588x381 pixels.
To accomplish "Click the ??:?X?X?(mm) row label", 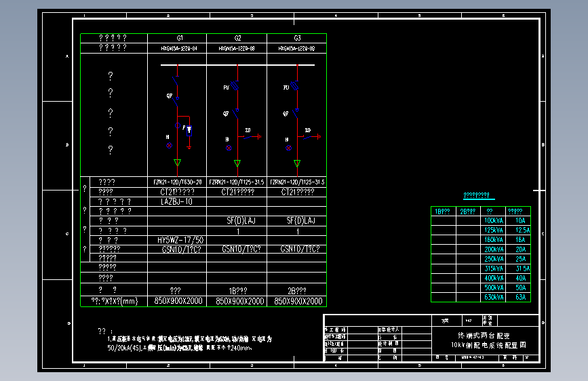I will click(x=115, y=301).
